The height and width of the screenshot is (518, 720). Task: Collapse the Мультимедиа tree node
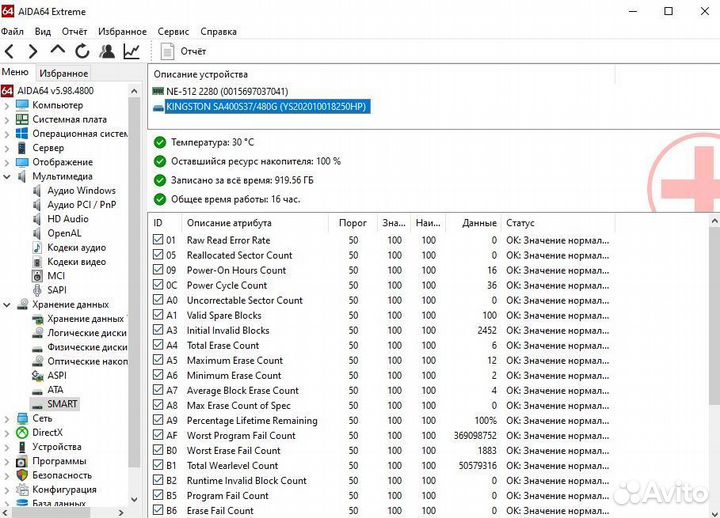coord(7,176)
